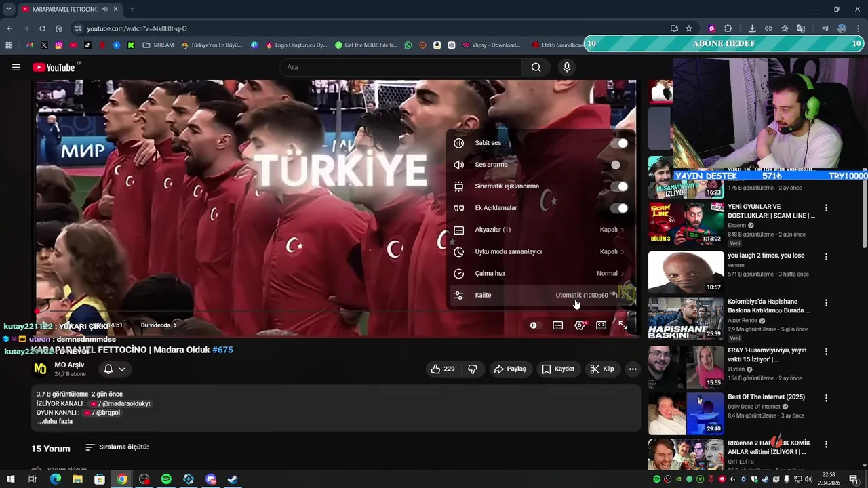Open Çalma hızı submenu
This screenshot has width=868, height=488.
[540, 273]
